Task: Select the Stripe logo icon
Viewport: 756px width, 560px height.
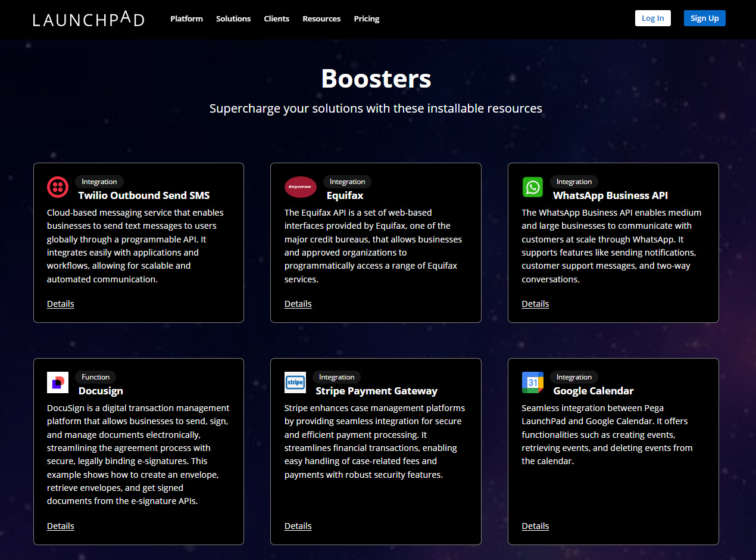Action: [295, 382]
